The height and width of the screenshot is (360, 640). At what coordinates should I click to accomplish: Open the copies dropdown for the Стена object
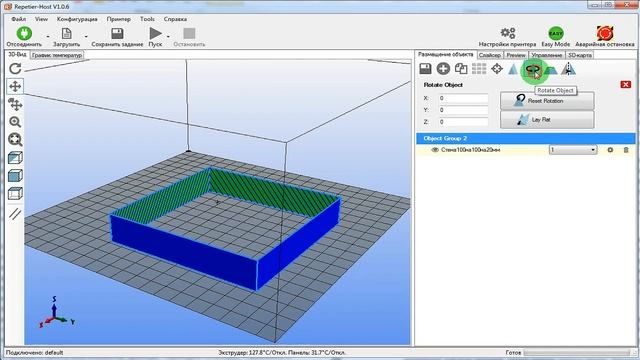573,150
